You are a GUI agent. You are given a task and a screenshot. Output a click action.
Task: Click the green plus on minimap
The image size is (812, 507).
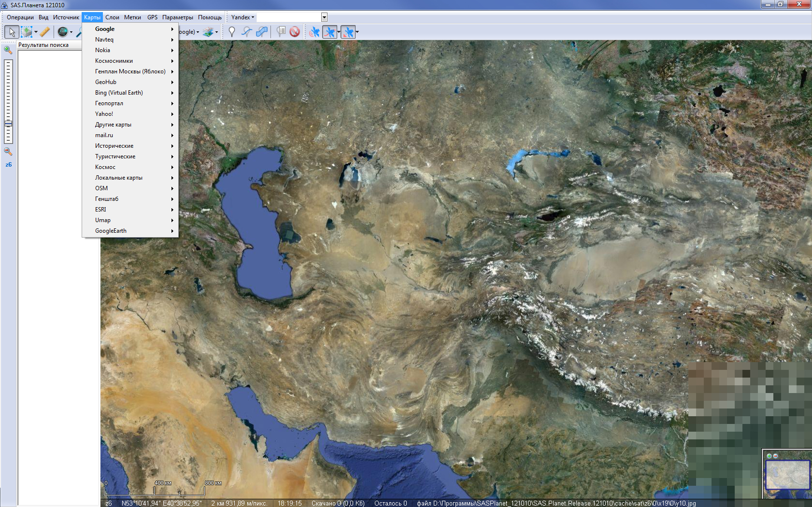coord(769,456)
